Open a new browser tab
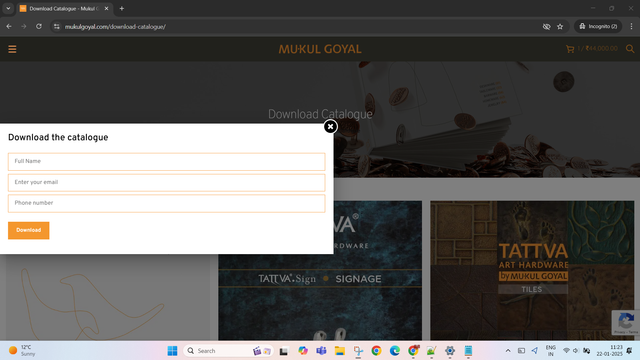This screenshot has width=640, height=360. (122, 9)
